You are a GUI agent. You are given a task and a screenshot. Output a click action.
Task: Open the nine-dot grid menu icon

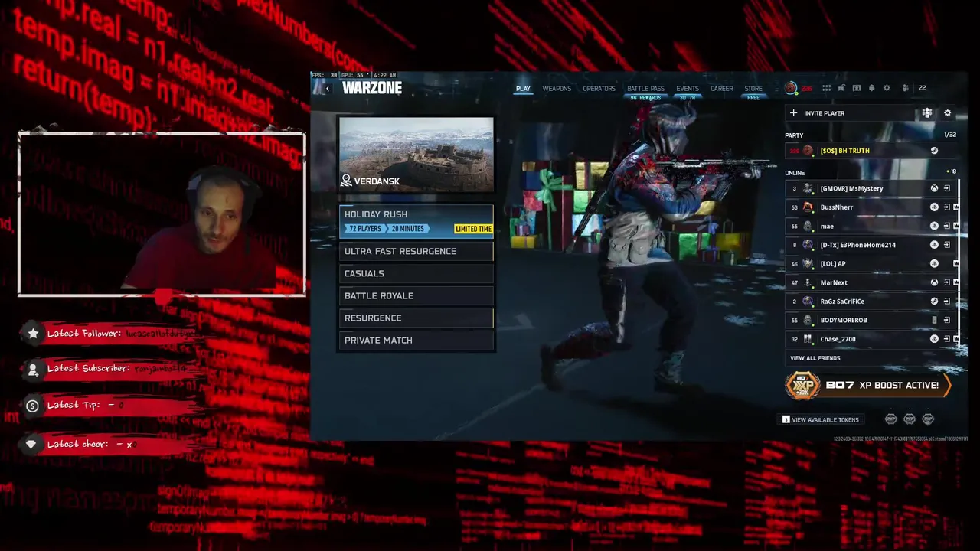tap(826, 88)
